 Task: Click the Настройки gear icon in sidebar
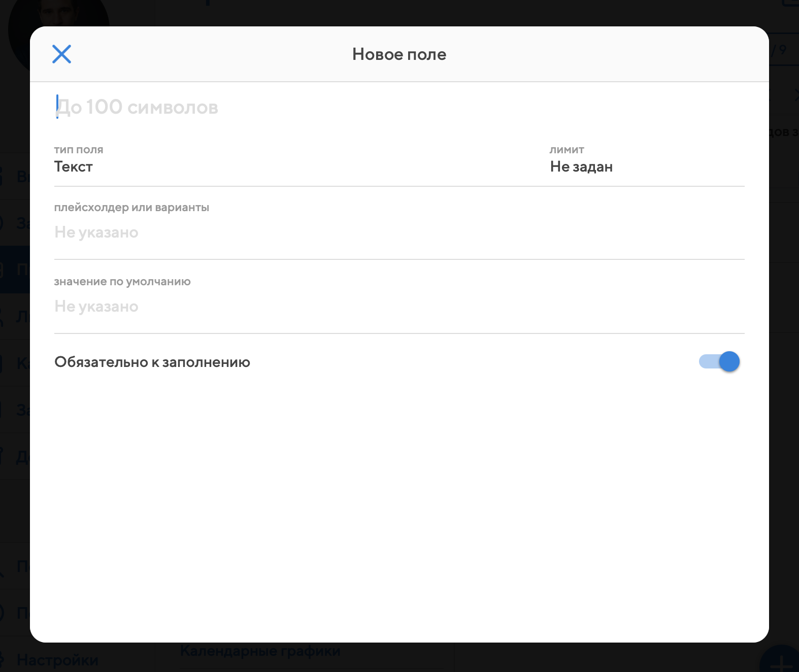[x=3, y=660]
